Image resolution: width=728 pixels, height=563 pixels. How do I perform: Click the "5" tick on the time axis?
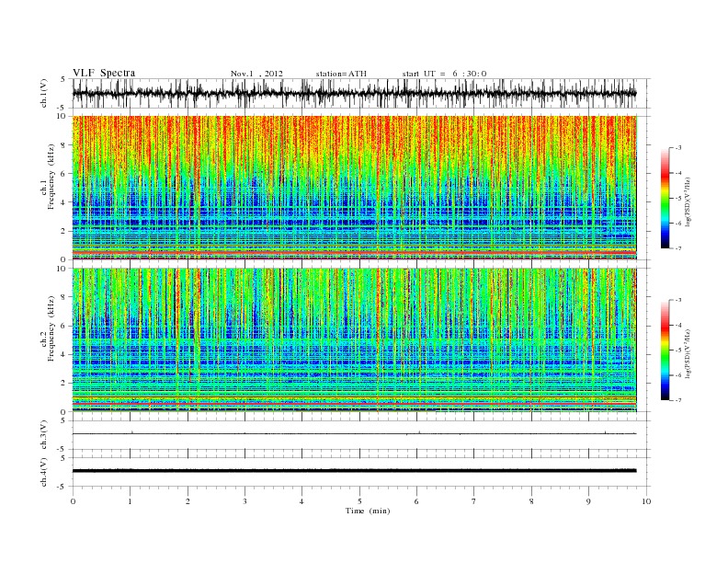[x=359, y=501]
